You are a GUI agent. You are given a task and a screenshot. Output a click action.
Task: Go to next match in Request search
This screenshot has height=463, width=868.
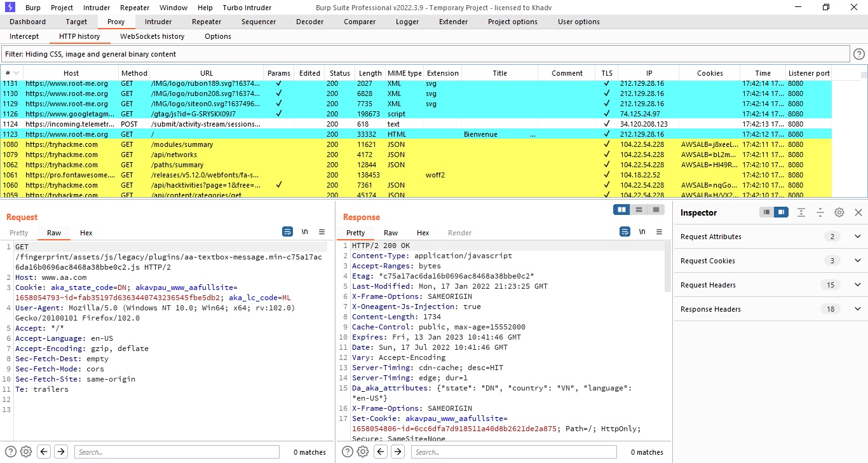(x=61, y=452)
